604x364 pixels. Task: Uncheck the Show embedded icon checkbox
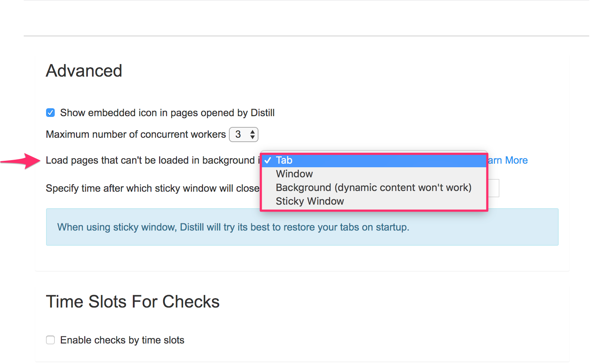pos(50,113)
